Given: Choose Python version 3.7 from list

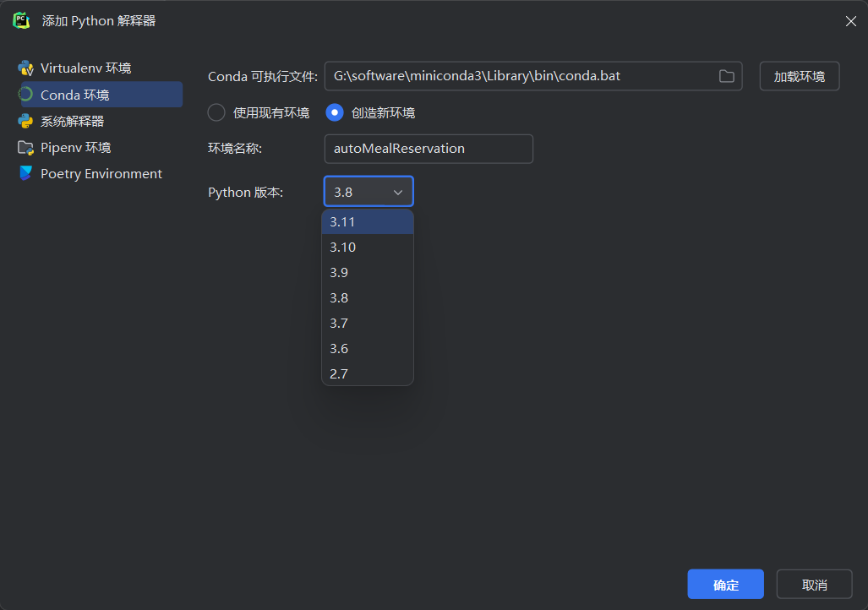Looking at the screenshot, I should (x=368, y=324).
